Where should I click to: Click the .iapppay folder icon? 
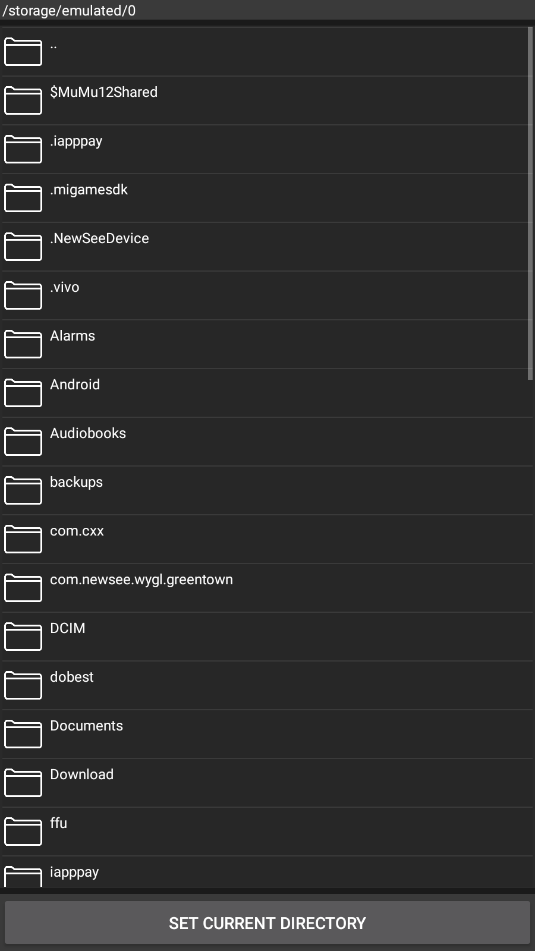pyautogui.click(x=23, y=149)
